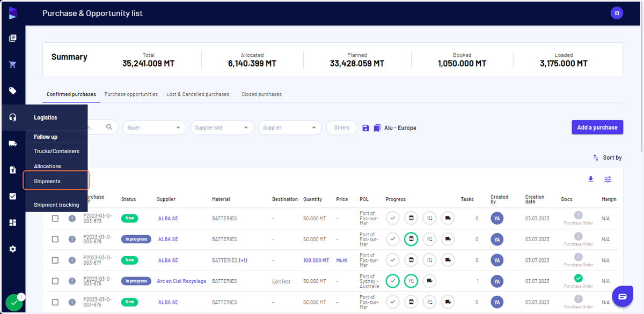Click the check progress step for row 003-879
644x314 pixels.
click(393, 218)
